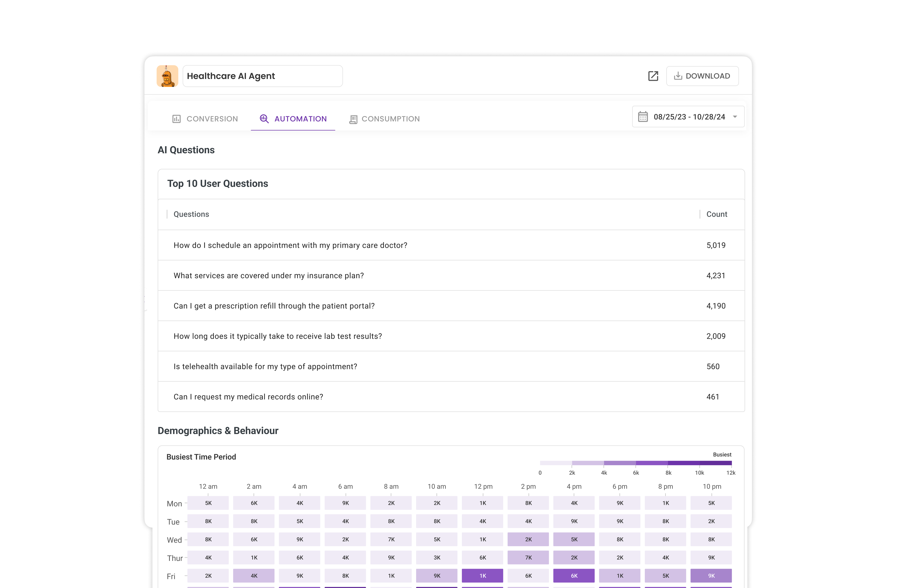This screenshot has height=588, width=899.
Task: Open agent in new window icon
Action: pos(653,76)
